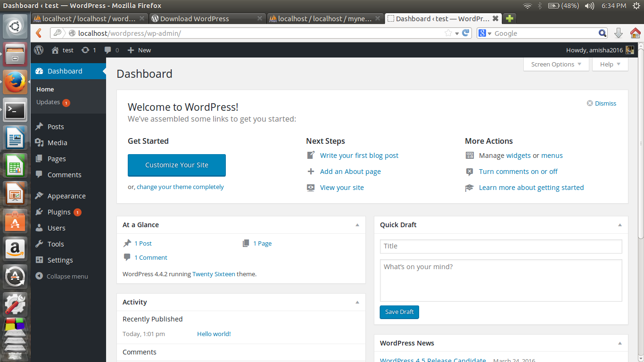Open the Firefox downloads arrow icon
The height and width of the screenshot is (362, 644).
(x=619, y=33)
